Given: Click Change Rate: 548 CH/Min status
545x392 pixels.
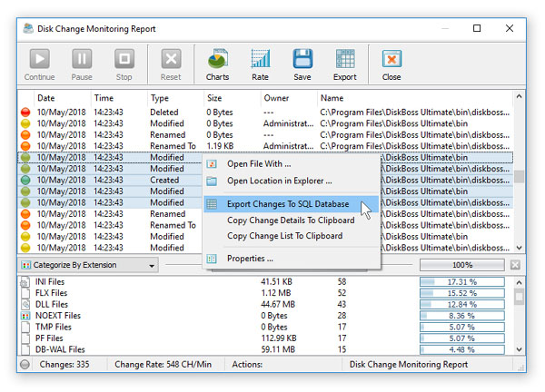Looking at the screenshot, I should coord(163,364).
